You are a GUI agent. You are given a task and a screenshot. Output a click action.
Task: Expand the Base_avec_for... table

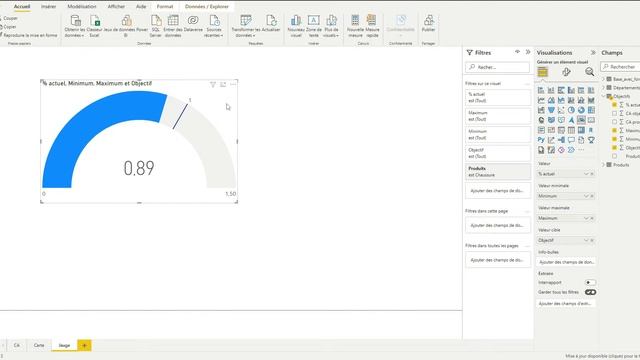tap(604, 79)
